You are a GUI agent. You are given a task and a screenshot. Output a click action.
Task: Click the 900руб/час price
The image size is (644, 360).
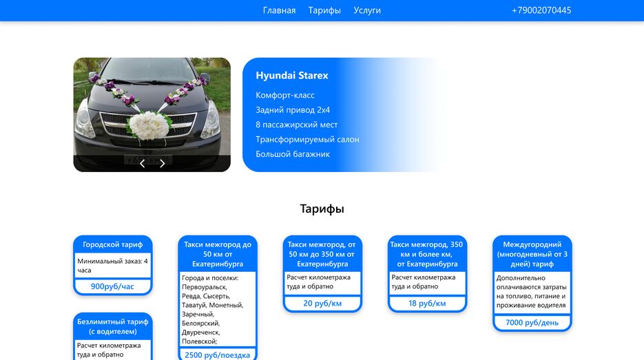113,286
